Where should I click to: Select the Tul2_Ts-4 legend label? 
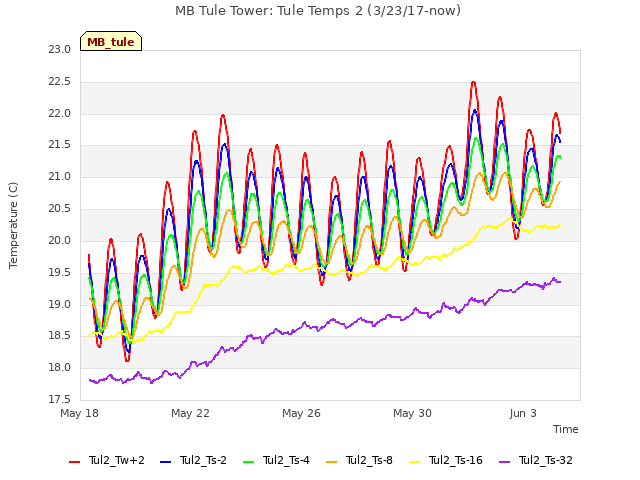pos(287,460)
